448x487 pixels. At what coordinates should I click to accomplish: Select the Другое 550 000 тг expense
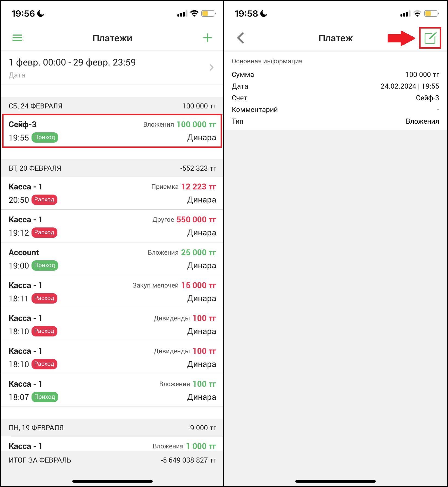[x=112, y=226]
